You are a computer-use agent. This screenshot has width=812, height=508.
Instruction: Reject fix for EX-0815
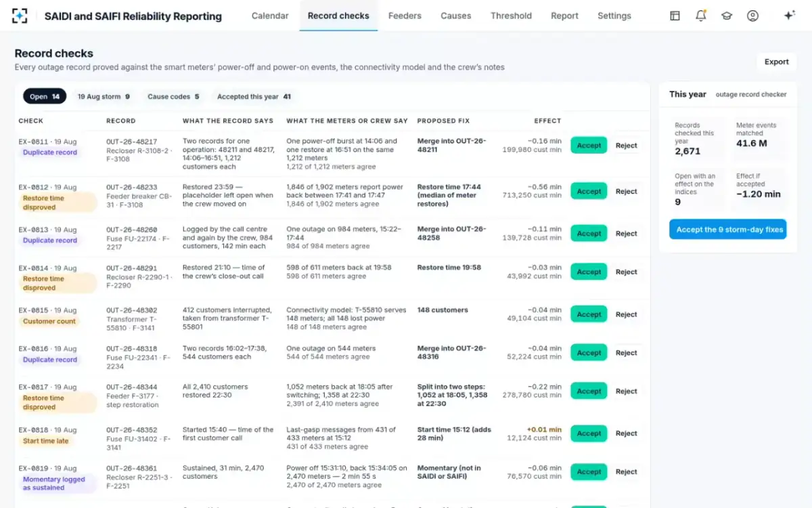pyautogui.click(x=626, y=315)
